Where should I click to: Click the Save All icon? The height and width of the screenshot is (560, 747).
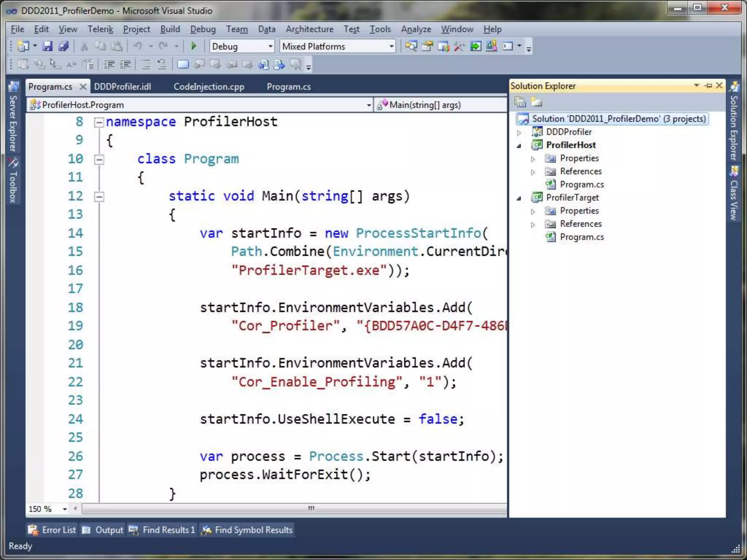(x=63, y=46)
